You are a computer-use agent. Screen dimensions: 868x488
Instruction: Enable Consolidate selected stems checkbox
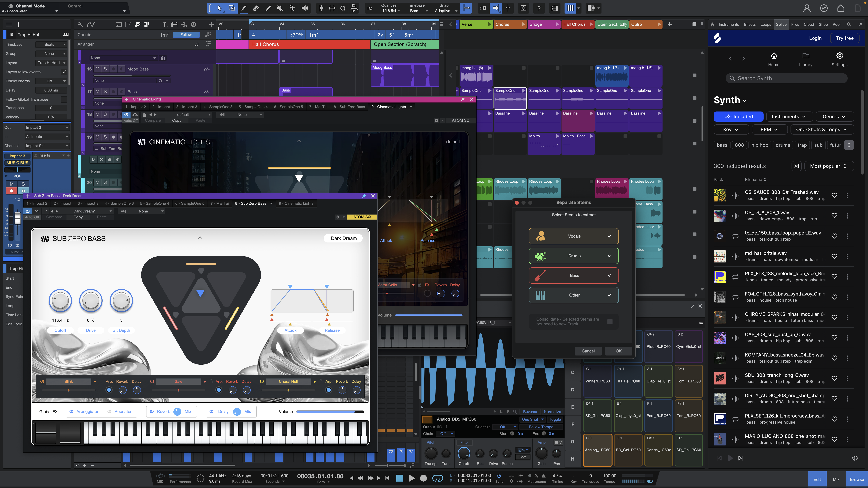pos(610,322)
